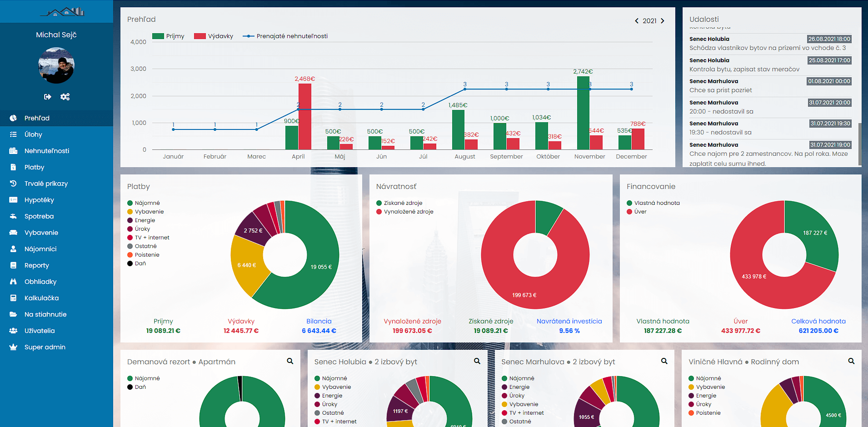Go to next year with right chevron
This screenshot has height=427, width=868.
663,21
